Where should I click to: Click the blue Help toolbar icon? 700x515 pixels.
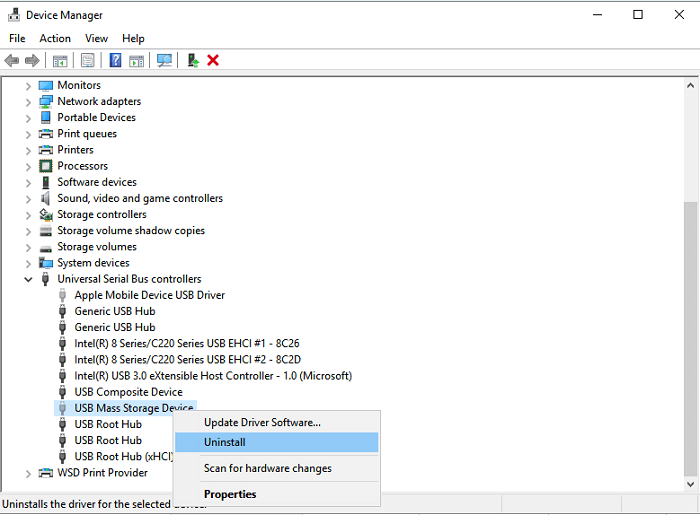coord(115,61)
